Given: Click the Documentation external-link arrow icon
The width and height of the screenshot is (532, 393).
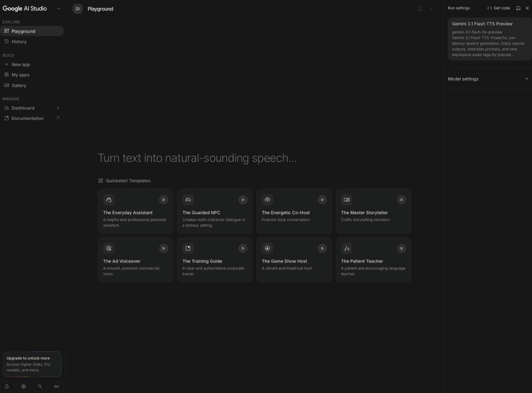Looking at the screenshot, I should click(x=58, y=118).
